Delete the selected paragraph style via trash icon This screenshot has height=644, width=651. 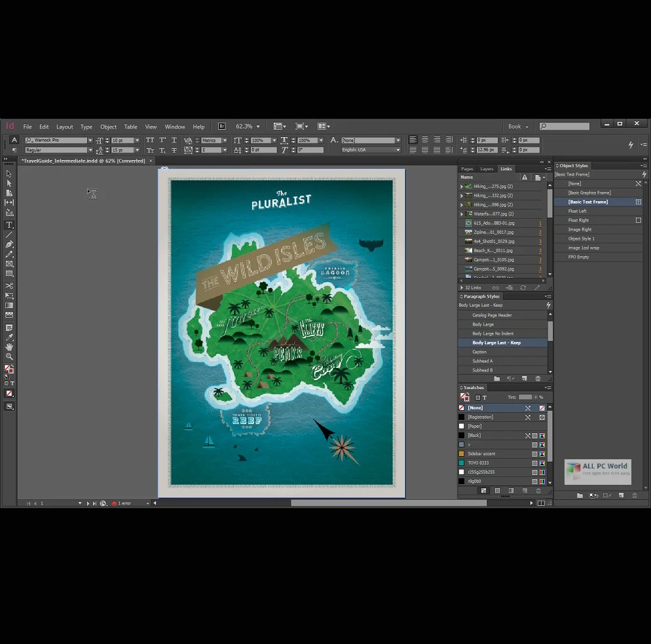point(538,379)
